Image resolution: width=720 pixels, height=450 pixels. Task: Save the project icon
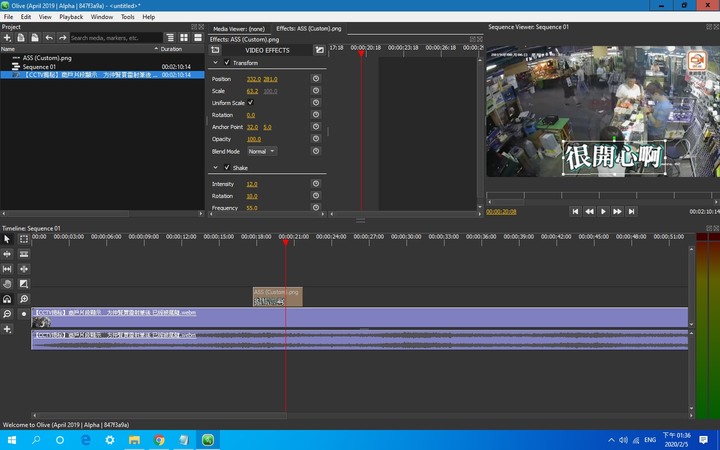click(35, 38)
